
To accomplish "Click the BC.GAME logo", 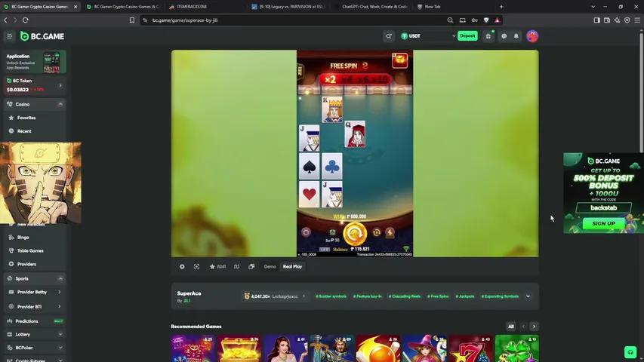I will click(42, 36).
